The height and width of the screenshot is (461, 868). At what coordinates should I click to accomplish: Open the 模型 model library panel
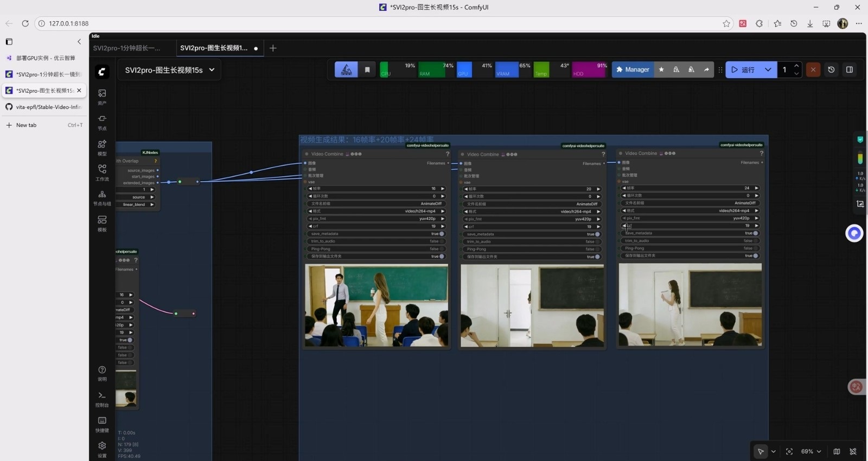[102, 148]
